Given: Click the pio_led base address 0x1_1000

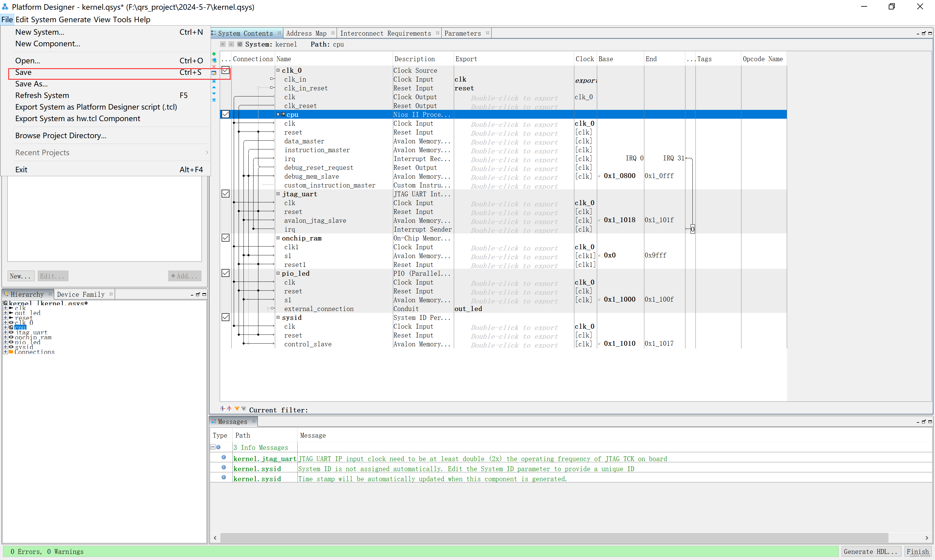Looking at the screenshot, I should point(619,299).
